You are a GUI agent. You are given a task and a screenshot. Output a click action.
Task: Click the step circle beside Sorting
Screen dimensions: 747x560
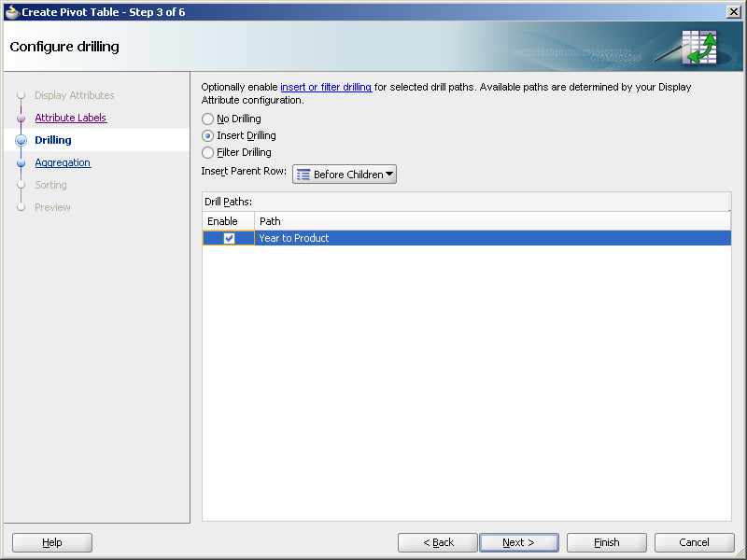pyautogui.click(x=21, y=185)
